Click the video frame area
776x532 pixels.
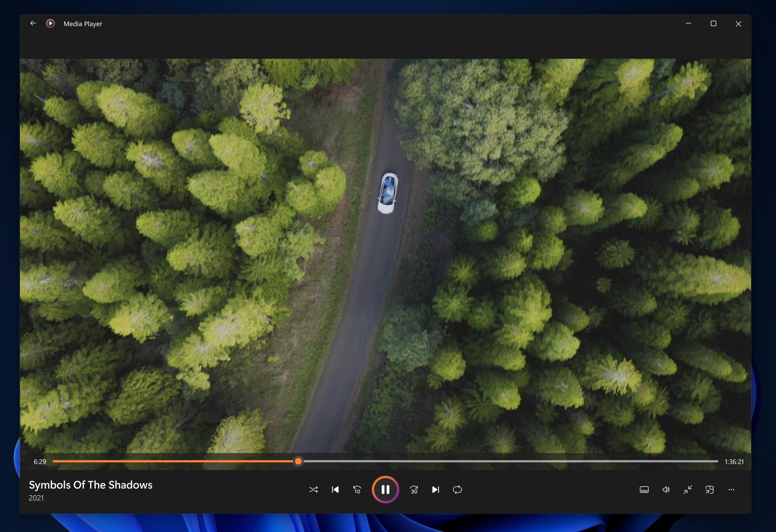(x=385, y=254)
